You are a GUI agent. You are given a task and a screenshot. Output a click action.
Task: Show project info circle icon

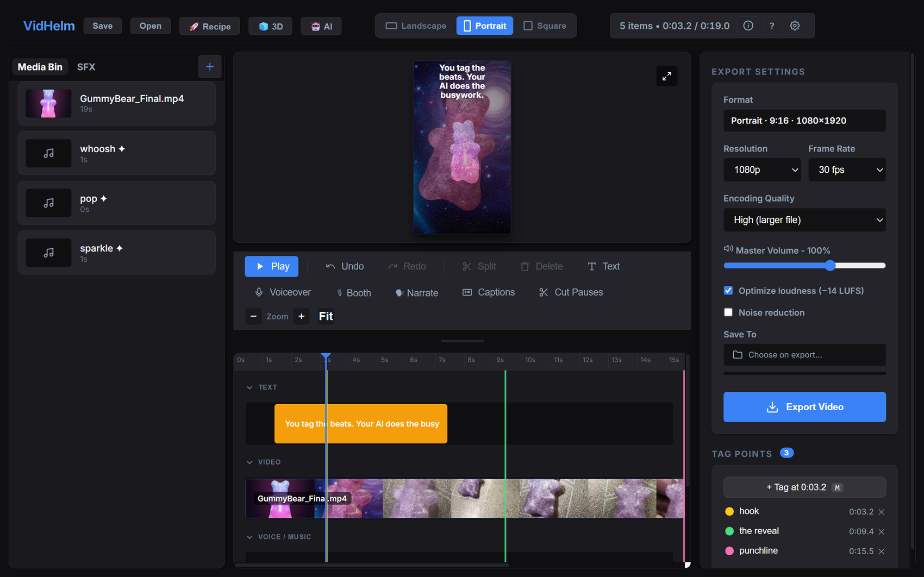[748, 26]
